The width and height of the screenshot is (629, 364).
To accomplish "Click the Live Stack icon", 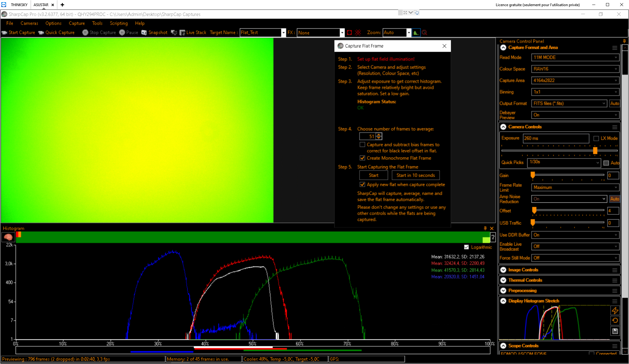I will click(x=182, y=33).
